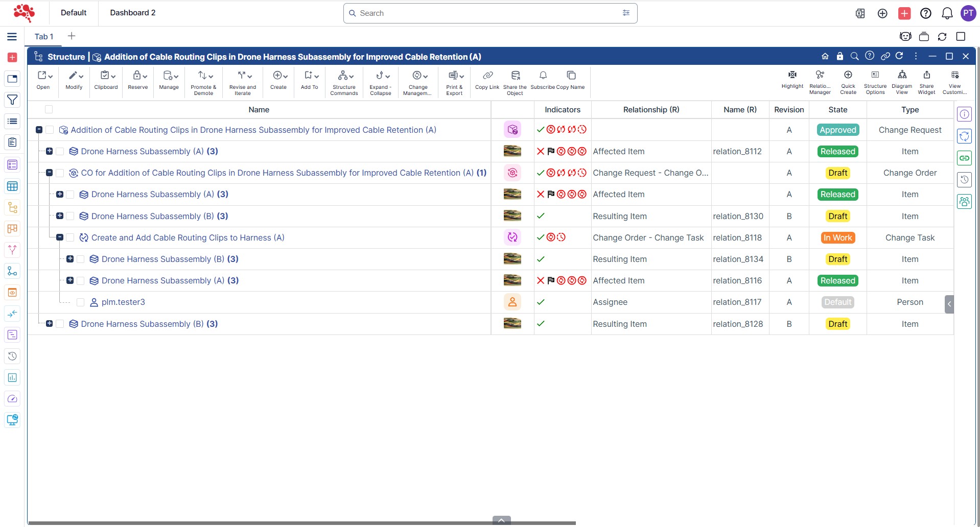This screenshot has height=527, width=980.
Task: Select Tab 1
Action: coord(44,36)
